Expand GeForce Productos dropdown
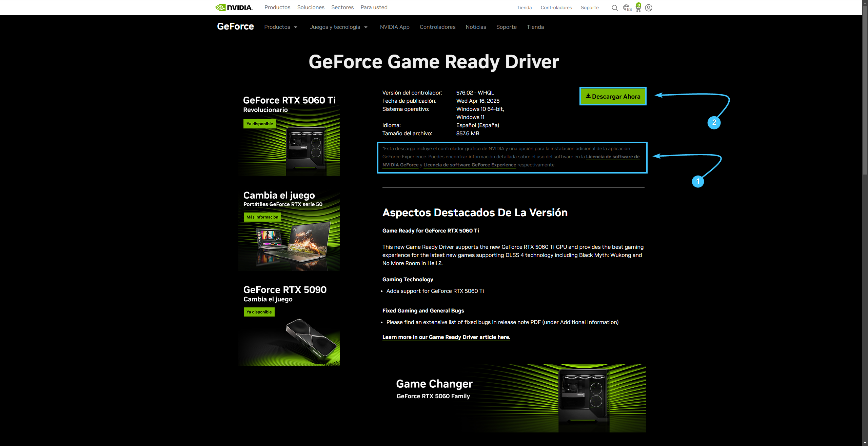 (x=281, y=27)
